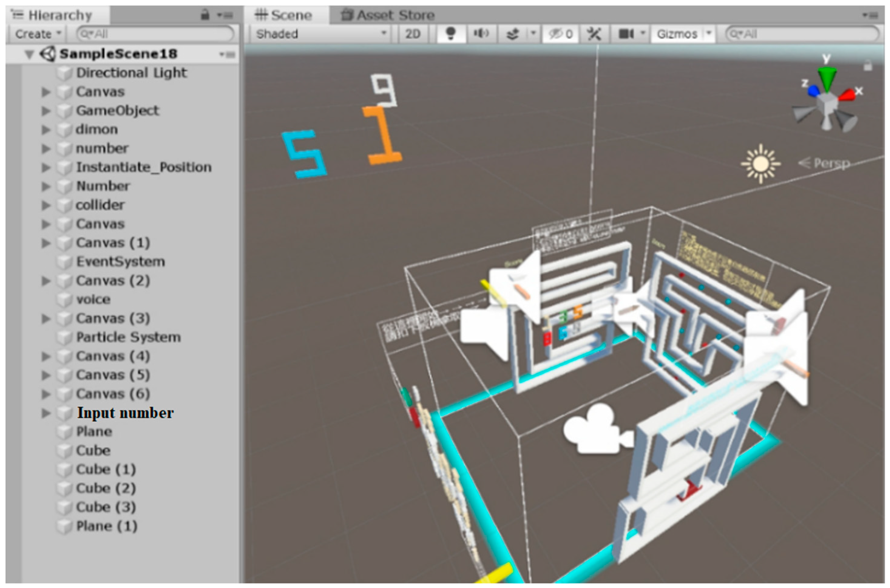This screenshot has width=890, height=588.
Task: Expand the Instantiate_Position tree item
Action: (x=46, y=167)
